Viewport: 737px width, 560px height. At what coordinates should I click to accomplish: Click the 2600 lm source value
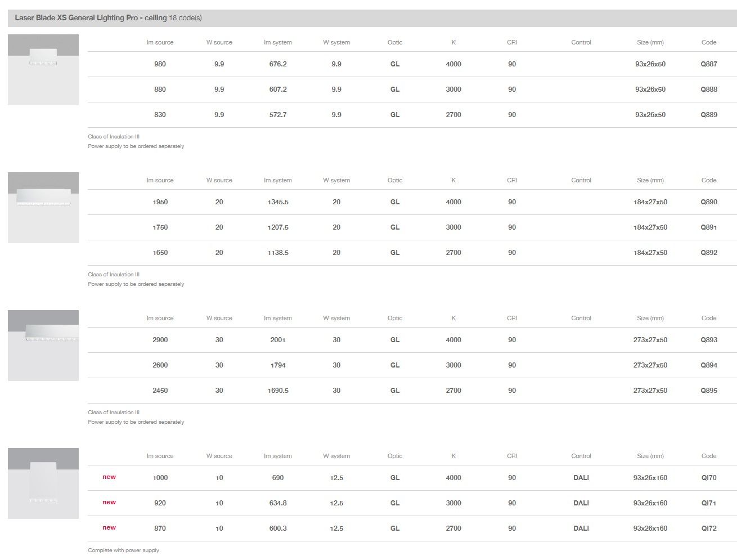[x=160, y=365]
